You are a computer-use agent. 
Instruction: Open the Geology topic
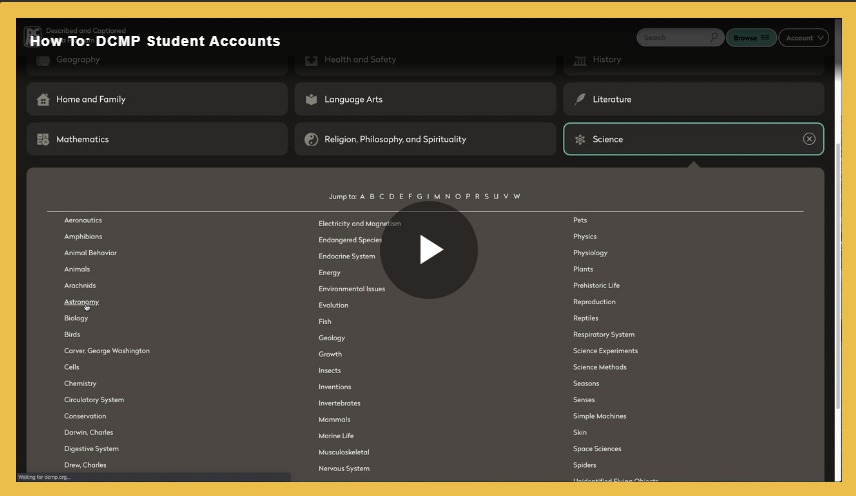331,338
